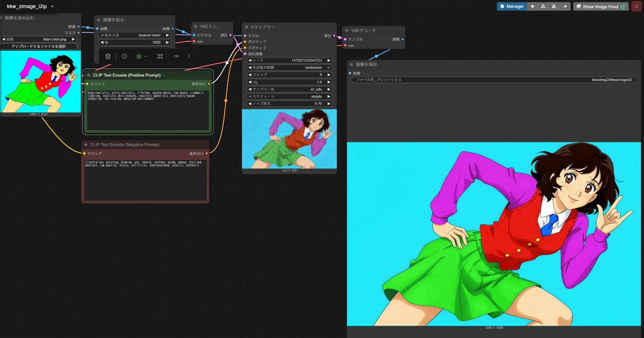Collapse the Upscale Image node via title dot

coord(99,19)
